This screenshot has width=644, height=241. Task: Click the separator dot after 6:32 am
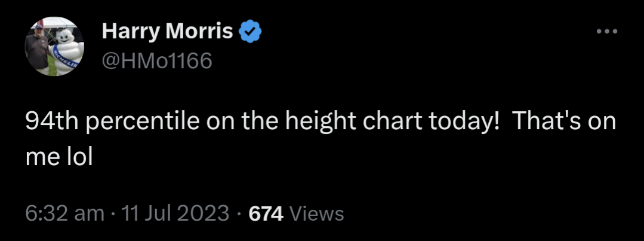112,214
